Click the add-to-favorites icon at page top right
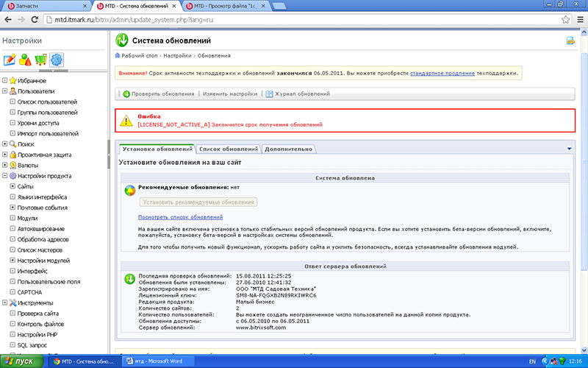Viewport: 588px width, 368px height. click(570, 41)
